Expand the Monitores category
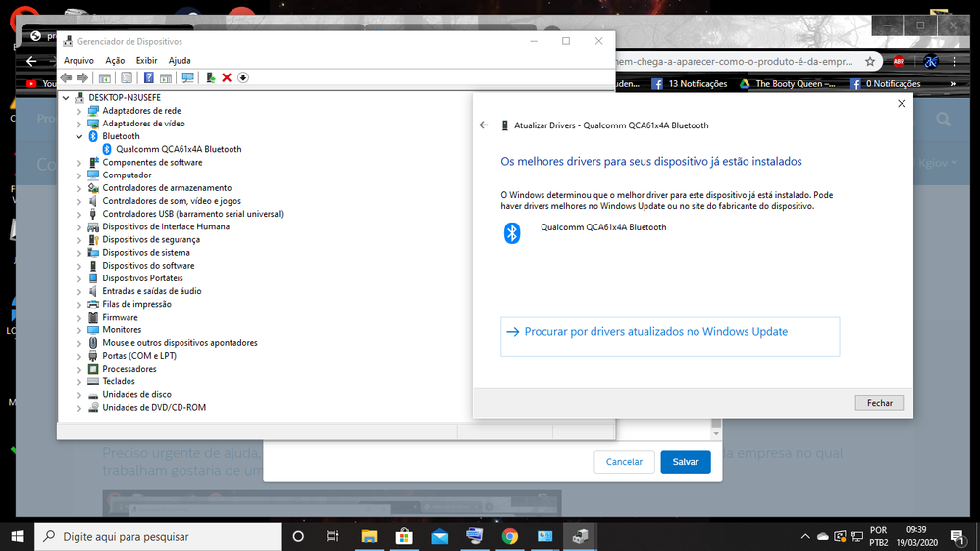 (x=79, y=330)
